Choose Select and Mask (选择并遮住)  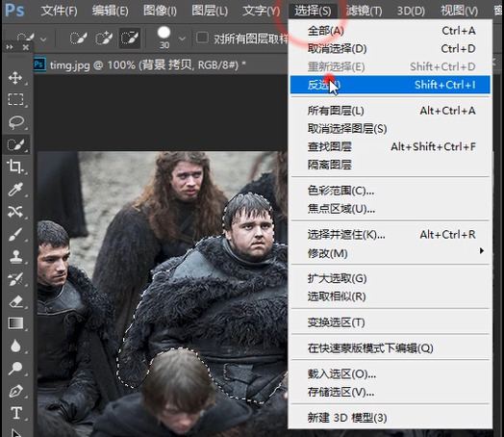coord(391,235)
